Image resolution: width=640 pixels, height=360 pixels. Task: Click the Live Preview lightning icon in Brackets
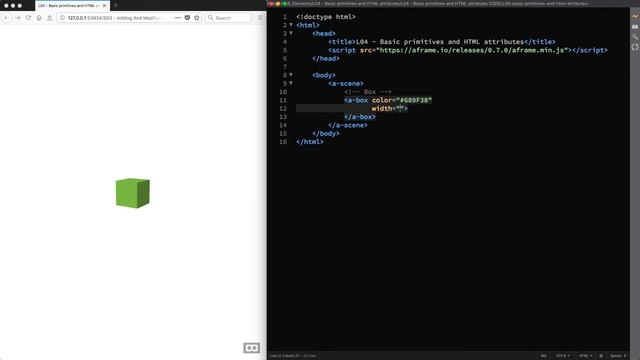tap(635, 16)
